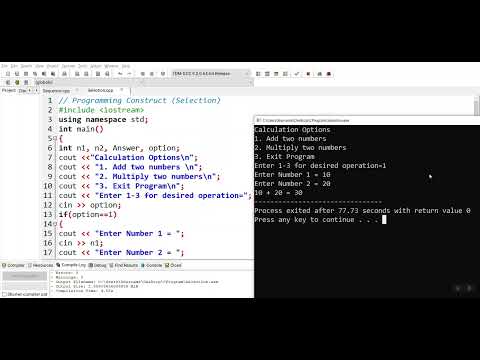Click the Rebuild All toolbar icon
Screen dimensions: 480x360
[285, 74]
